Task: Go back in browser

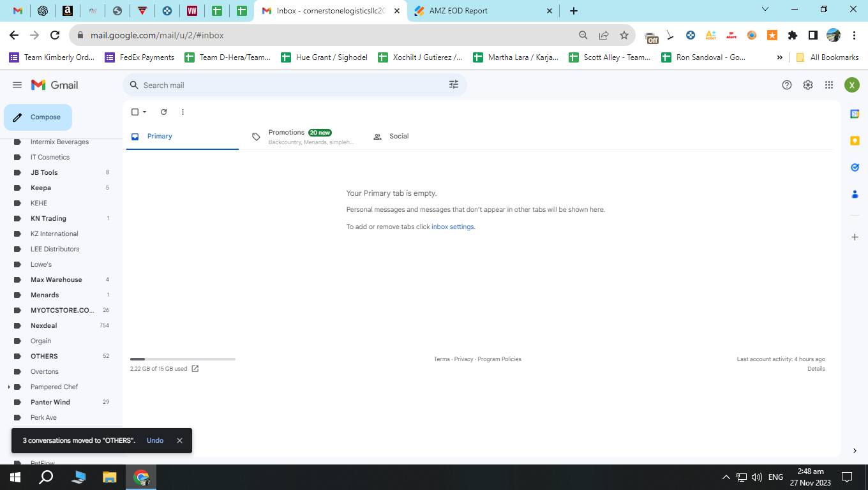Action: (x=14, y=35)
